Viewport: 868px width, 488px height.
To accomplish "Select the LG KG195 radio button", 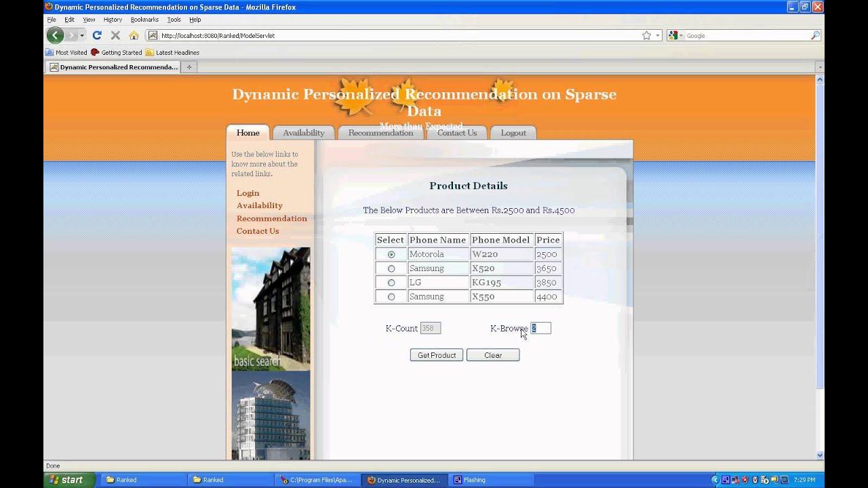I will (391, 283).
